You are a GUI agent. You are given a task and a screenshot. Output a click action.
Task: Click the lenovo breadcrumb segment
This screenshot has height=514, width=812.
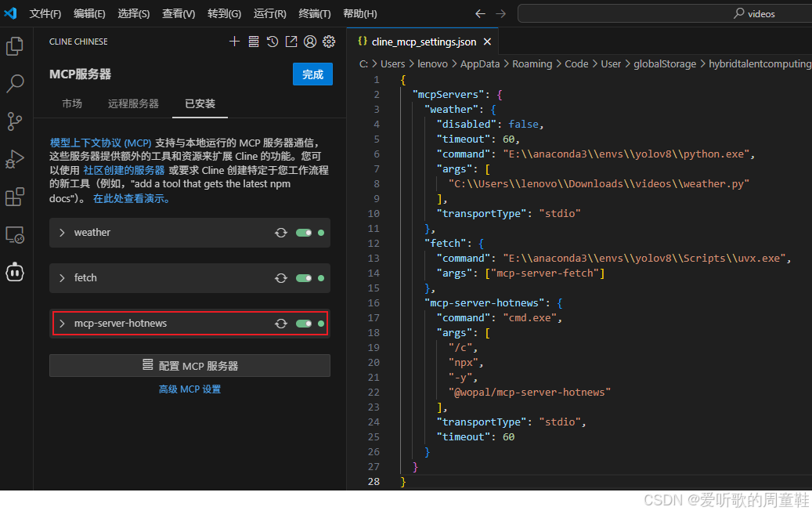(x=432, y=63)
